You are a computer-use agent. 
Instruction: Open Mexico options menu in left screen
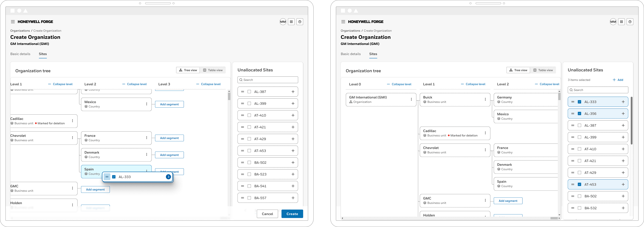(147, 104)
